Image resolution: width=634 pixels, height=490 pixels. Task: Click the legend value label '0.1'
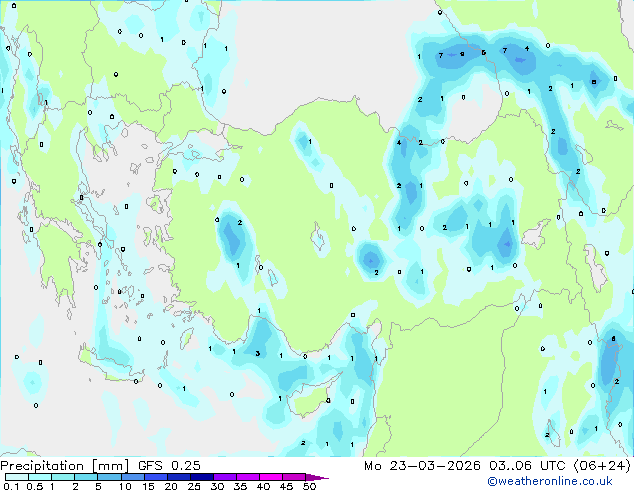[11, 486]
